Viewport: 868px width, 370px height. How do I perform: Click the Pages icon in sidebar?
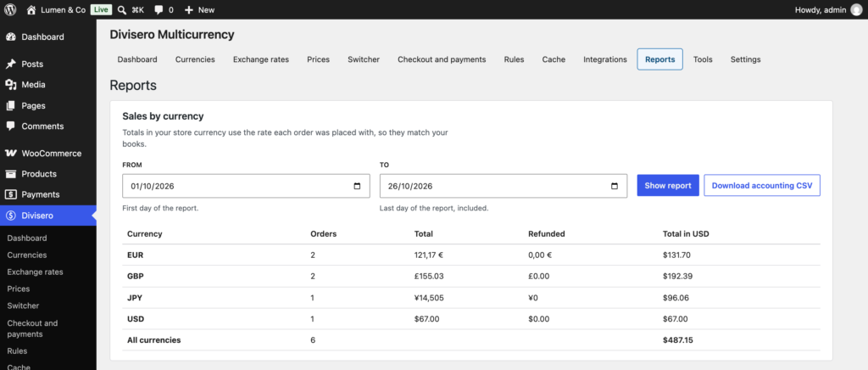point(10,106)
